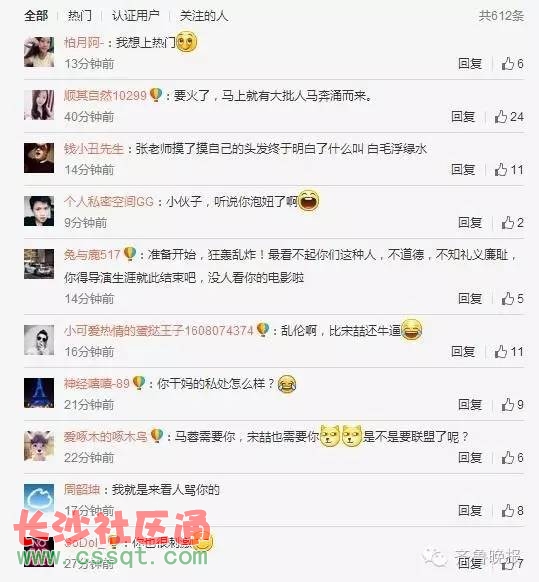This screenshot has height=582, width=539.
Task: Click thumbs-up on 个人私密空间GG's comment
Action: point(512,223)
